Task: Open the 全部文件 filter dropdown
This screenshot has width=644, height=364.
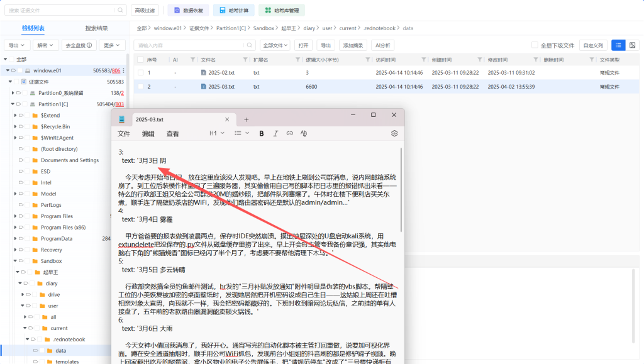Action: [275, 45]
